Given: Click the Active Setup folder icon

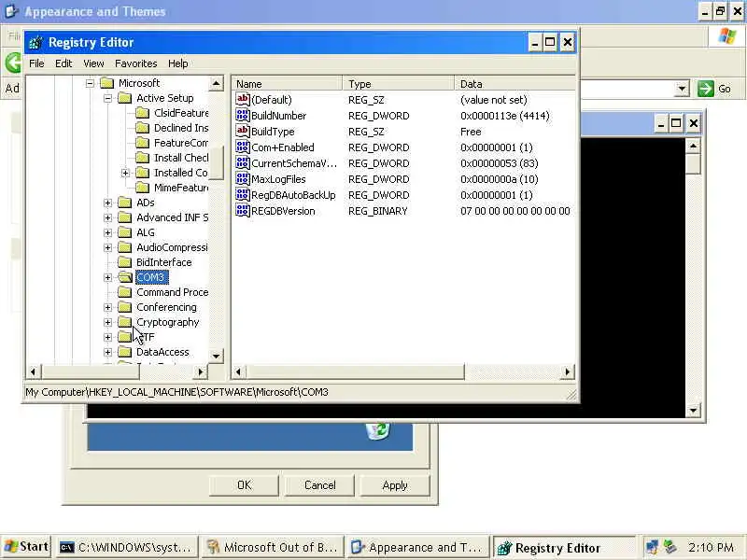Looking at the screenshot, I should (x=125, y=98).
